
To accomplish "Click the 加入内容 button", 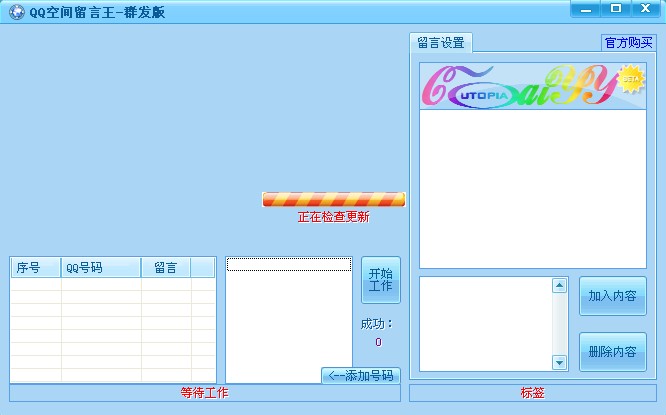I will [x=612, y=296].
